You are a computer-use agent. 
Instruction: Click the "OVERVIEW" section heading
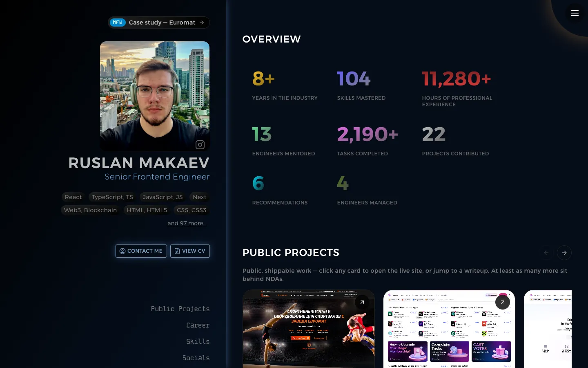272,39
